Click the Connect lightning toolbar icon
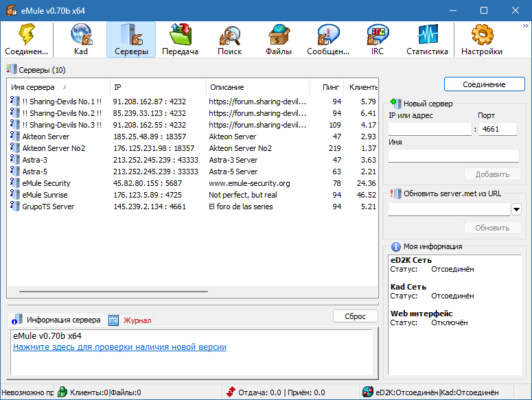Image resolution: width=532 pixels, height=400 pixels. 26,39
